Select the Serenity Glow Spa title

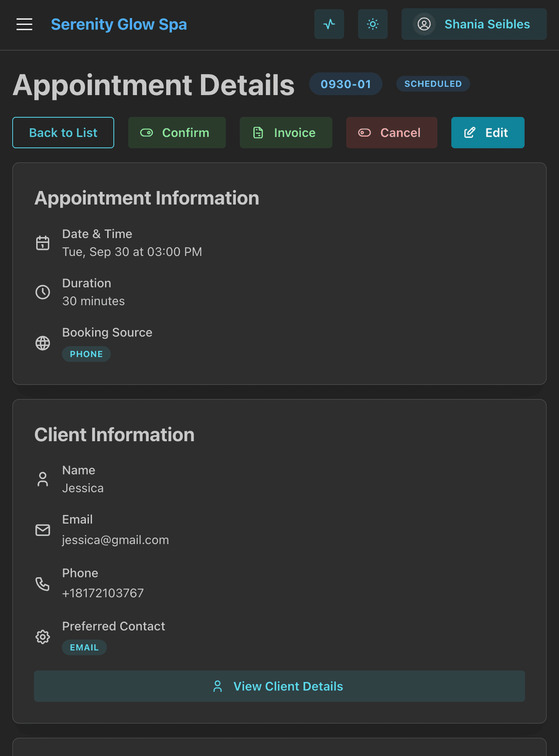tap(119, 24)
